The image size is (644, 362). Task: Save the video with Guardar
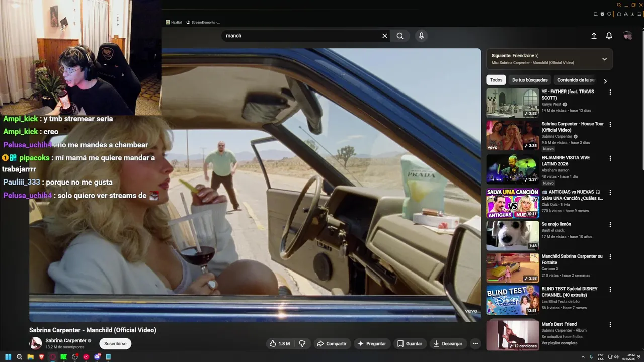tap(410, 344)
